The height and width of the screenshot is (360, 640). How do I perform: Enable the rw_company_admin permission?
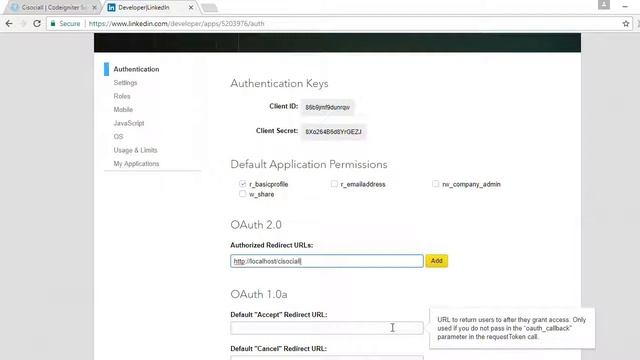tap(436, 184)
